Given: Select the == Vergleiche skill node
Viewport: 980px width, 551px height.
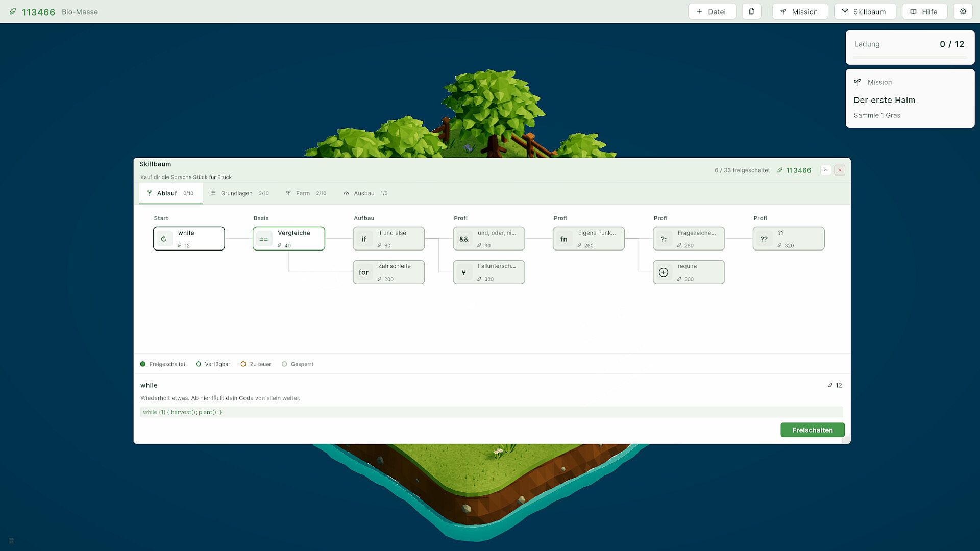Looking at the screenshot, I should (x=289, y=238).
